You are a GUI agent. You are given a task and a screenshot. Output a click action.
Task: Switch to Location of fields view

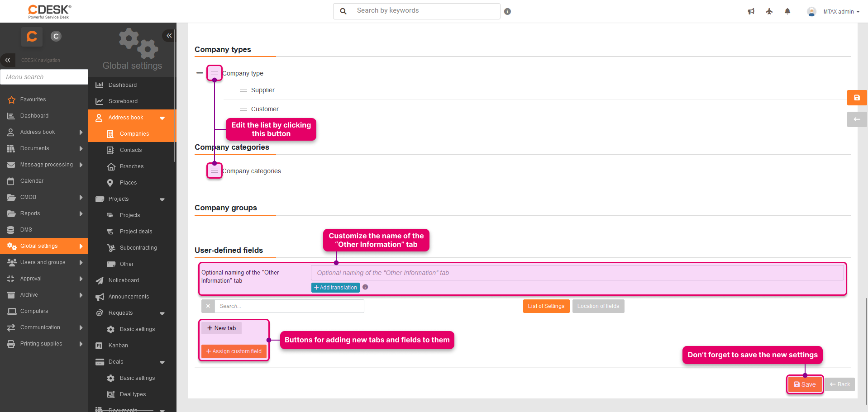pyautogui.click(x=598, y=306)
